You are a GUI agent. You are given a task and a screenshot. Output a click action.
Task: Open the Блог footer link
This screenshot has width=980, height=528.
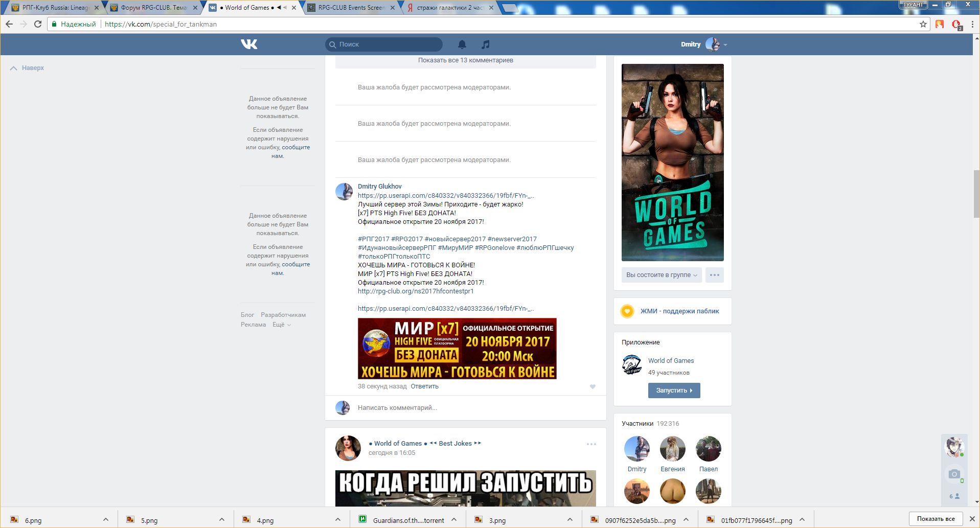[x=247, y=315]
